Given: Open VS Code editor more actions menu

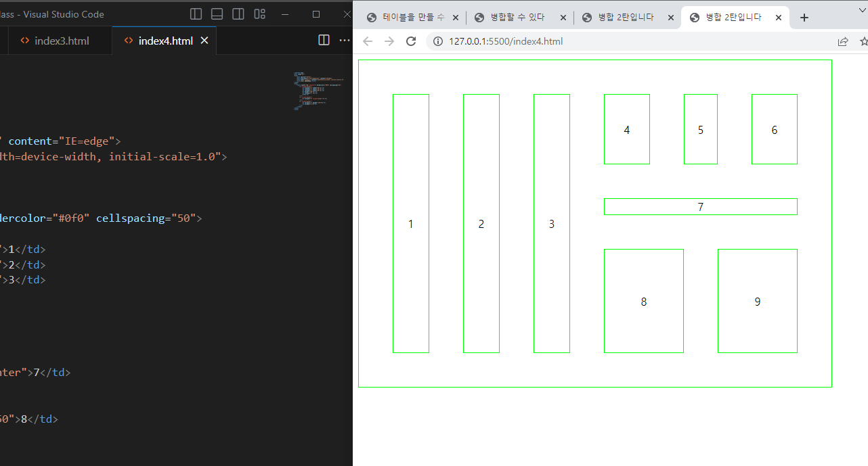Looking at the screenshot, I should tap(344, 41).
